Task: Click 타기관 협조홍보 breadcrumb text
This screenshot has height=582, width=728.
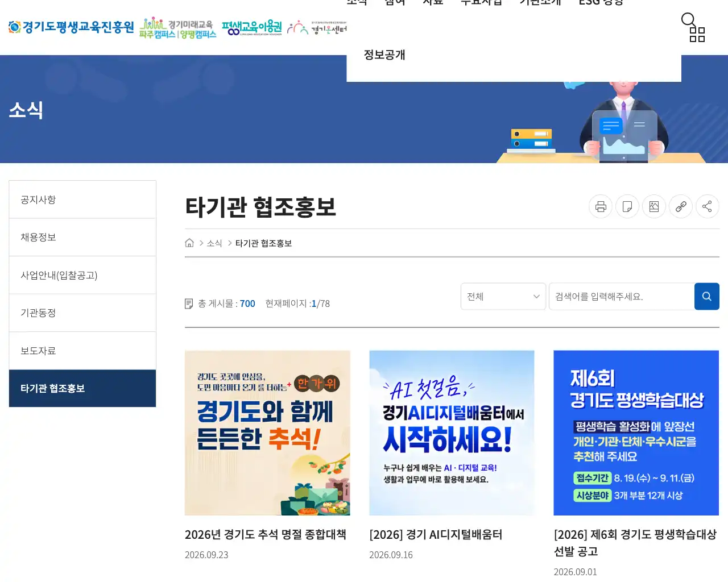Action: coord(263,243)
